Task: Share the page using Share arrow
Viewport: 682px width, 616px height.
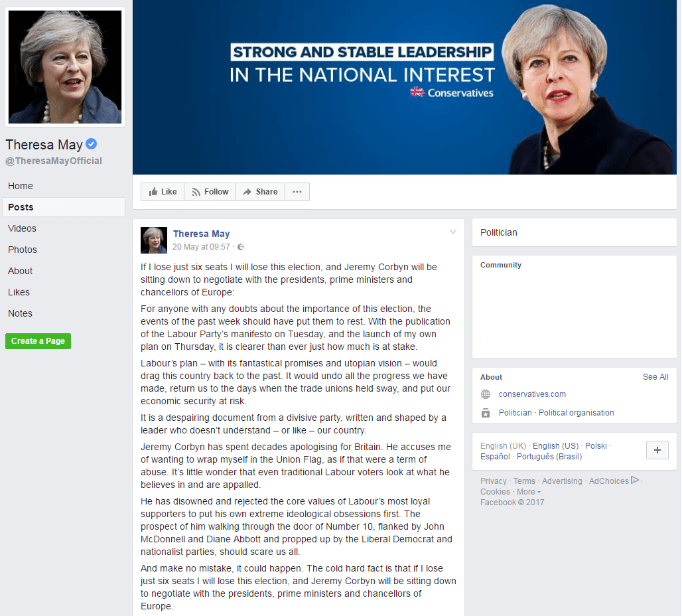Action: pyautogui.click(x=260, y=192)
